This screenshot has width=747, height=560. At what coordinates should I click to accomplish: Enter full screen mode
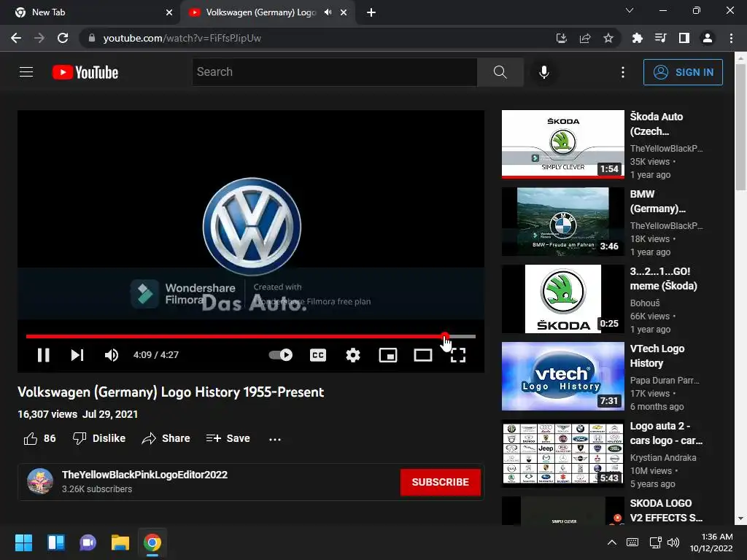click(458, 355)
